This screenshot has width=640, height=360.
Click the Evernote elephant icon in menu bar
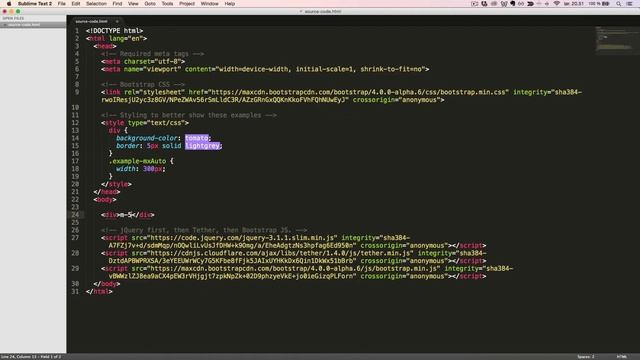(512, 4)
